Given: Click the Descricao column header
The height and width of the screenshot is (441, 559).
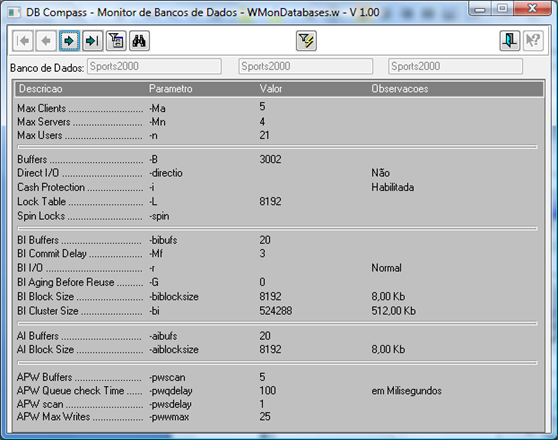Looking at the screenshot, I should pyautogui.click(x=41, y=89).
